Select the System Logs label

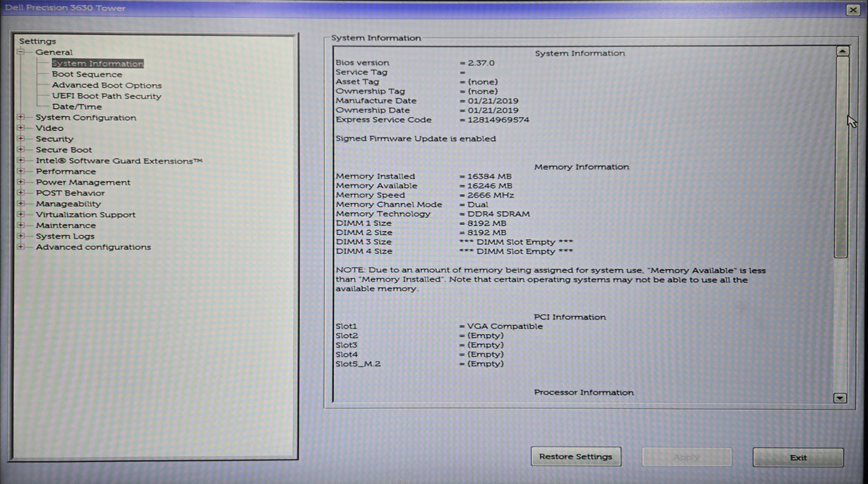tap(65, 236)
